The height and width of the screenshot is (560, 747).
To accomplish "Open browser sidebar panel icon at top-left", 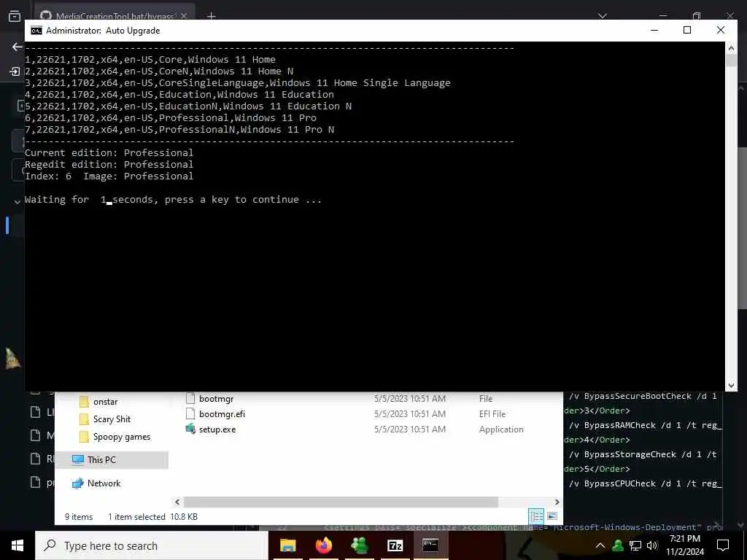I will point(15,16).
